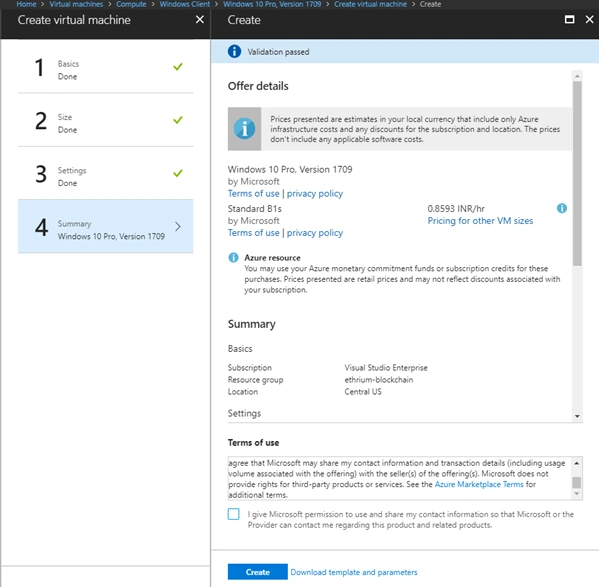Click the large info icon in price estimates notice

pyautogui.click(x=244, y=129)
